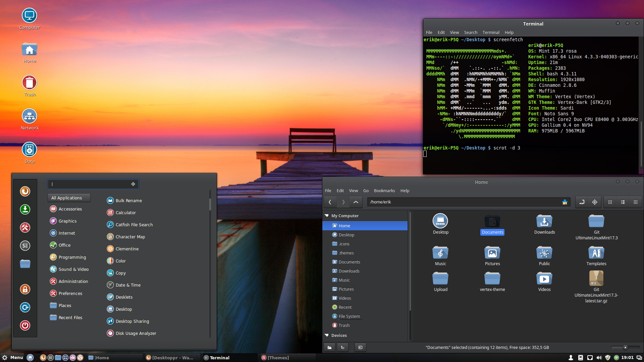
Task: Click the Data icon on desktop
Action: [x=29, y=150]
